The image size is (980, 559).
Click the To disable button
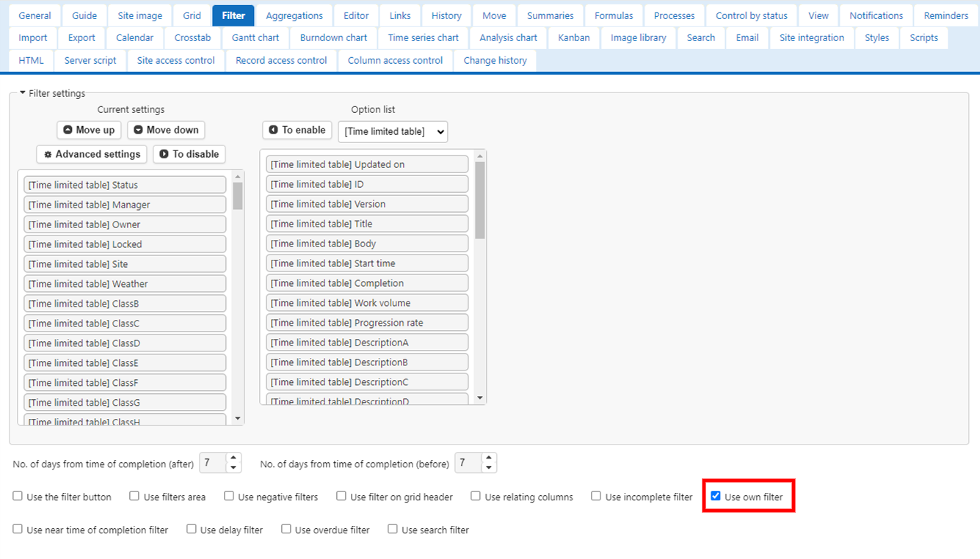coord(189,154)
